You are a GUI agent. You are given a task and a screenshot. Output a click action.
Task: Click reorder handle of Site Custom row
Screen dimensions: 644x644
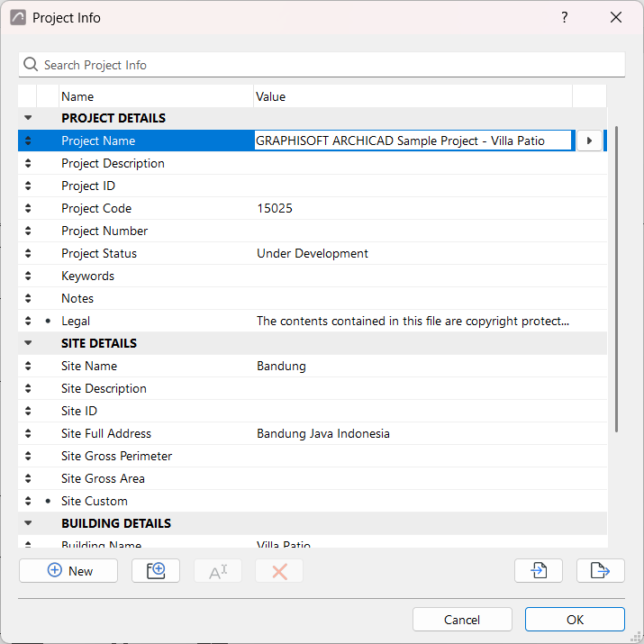click(x=28, y=501)
